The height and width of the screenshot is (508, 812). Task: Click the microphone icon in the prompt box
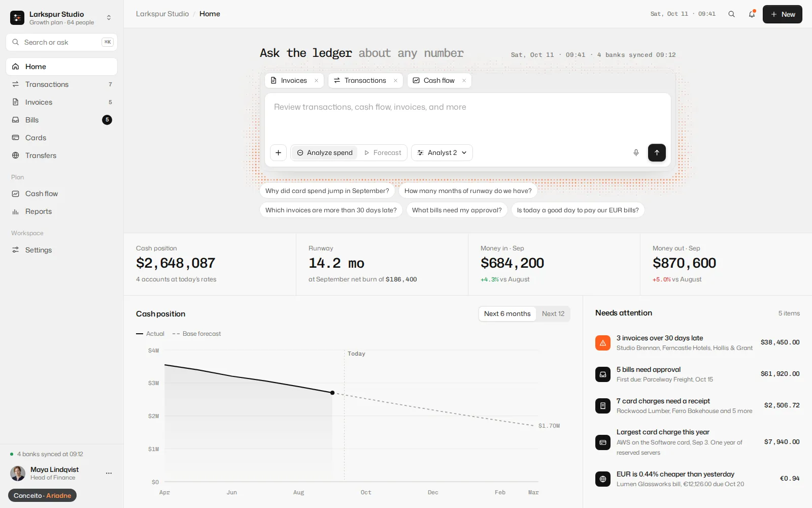pyautogui.click(x=636, y=153)
